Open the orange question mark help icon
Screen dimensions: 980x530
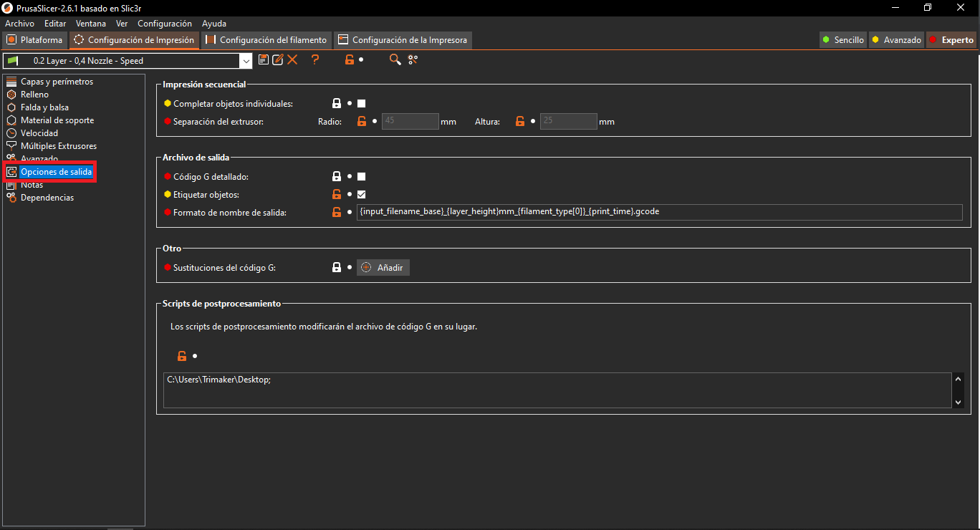[x=315, y=60]
